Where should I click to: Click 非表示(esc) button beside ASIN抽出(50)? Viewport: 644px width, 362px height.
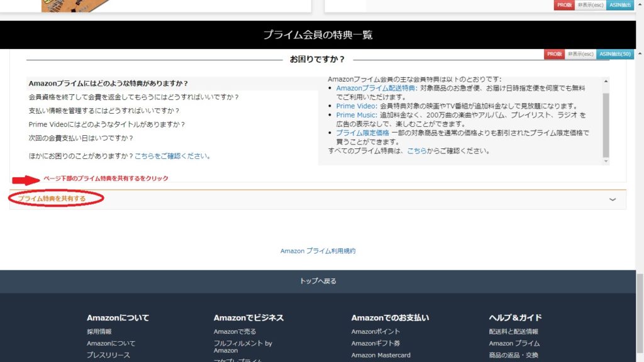(x=580, y=54)
